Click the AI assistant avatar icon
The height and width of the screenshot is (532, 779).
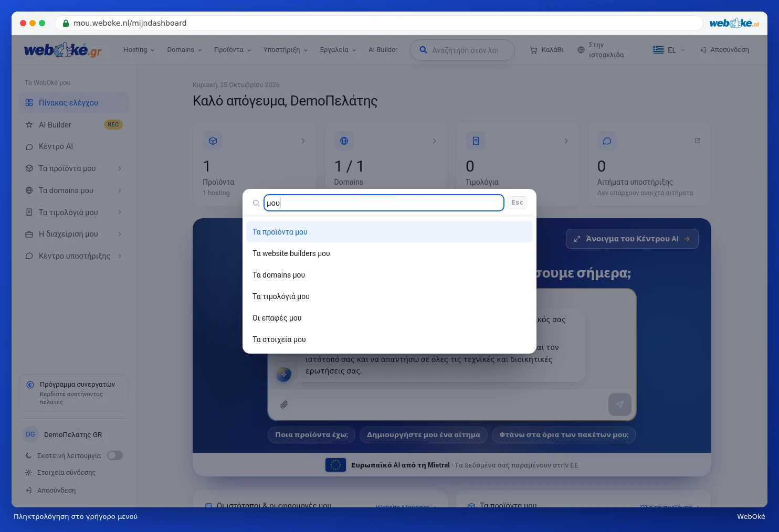[284, 374]
